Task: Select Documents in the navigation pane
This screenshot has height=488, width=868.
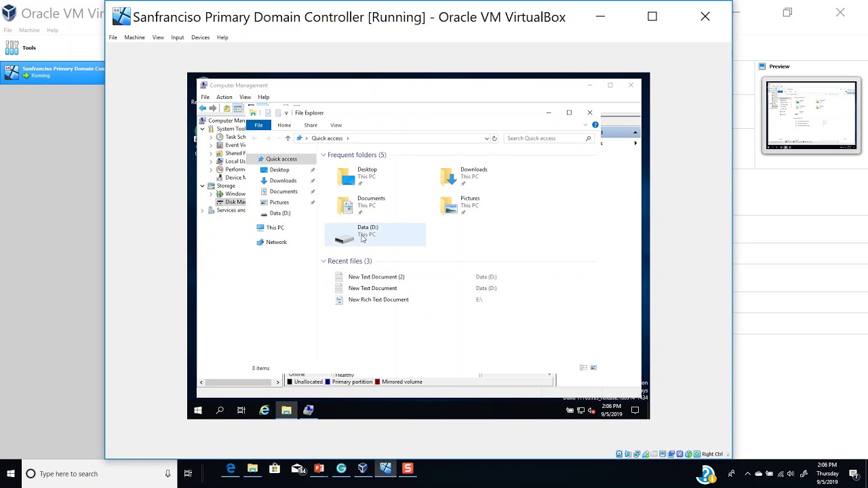Action: click(283, 191)
